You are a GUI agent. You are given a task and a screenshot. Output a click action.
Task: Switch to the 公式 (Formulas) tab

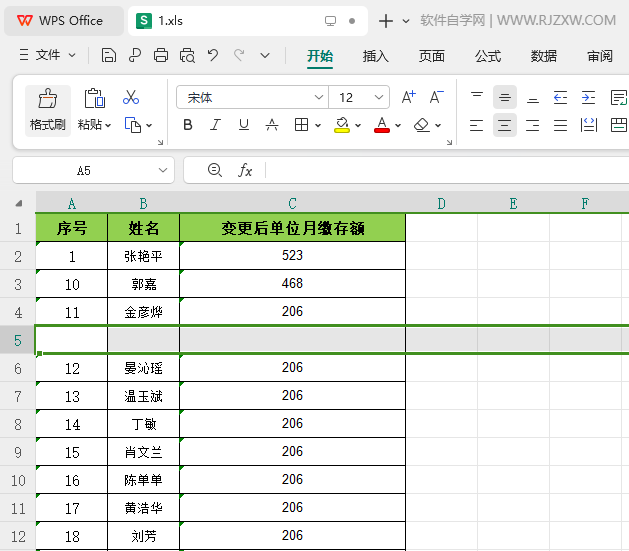pyautogui.click(x=488, y=56)
